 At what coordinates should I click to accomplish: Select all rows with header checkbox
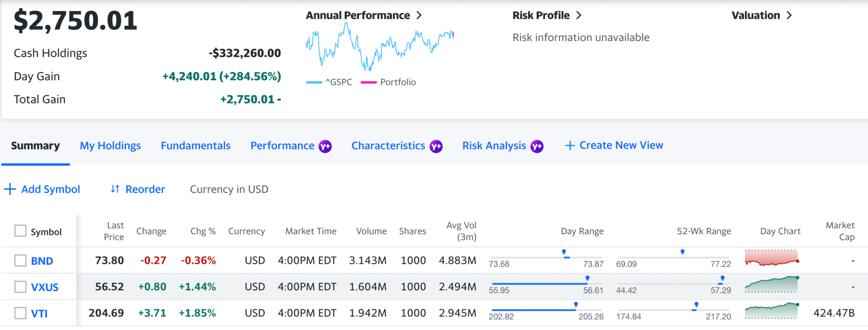tap(20, 231)
